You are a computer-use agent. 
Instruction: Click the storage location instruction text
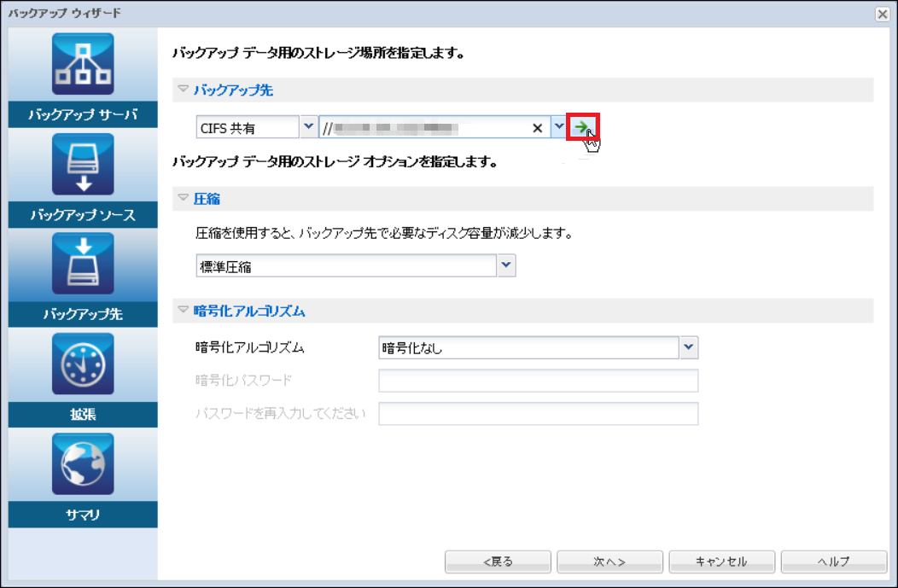(318, 53)
